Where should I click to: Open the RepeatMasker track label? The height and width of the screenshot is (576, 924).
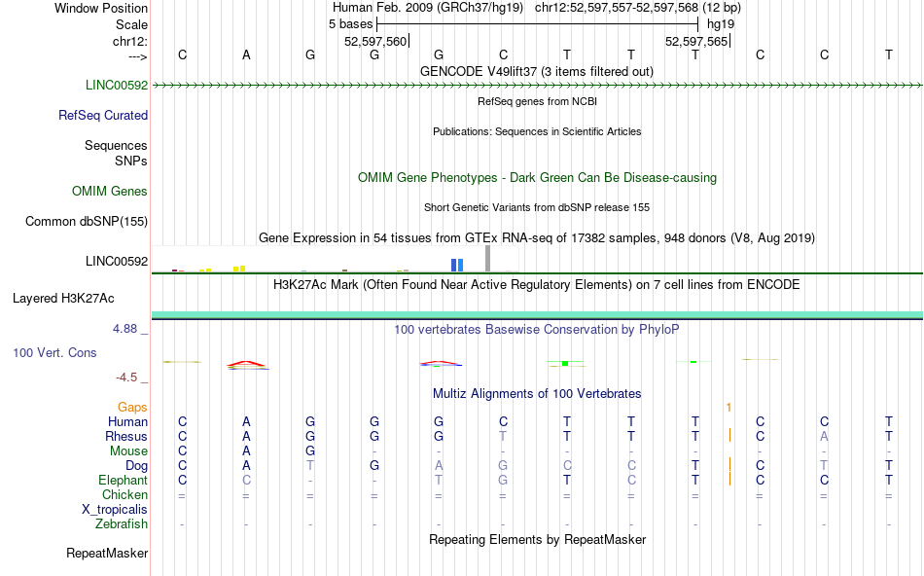coord(107,553)
